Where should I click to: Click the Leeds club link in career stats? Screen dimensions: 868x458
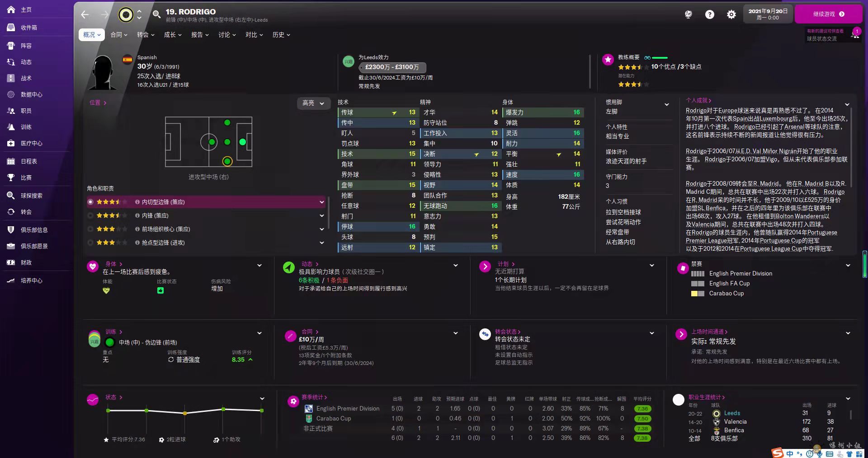tap(732, 413)
